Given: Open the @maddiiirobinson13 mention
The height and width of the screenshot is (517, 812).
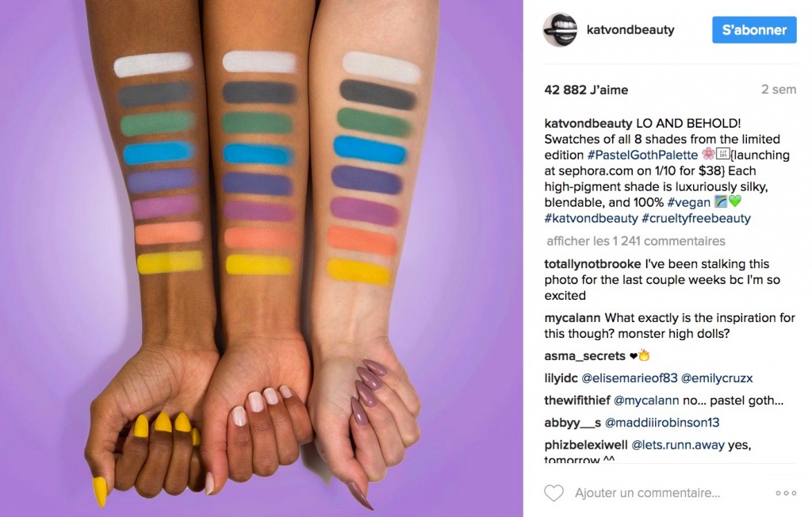Looking at the screenshot, I should point(662,423).
